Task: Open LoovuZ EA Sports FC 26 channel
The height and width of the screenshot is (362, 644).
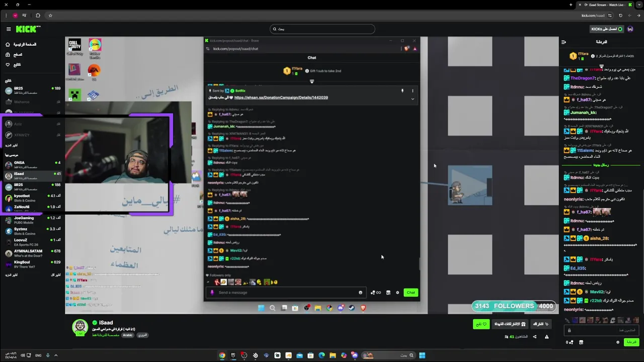Action: [33, 242]
